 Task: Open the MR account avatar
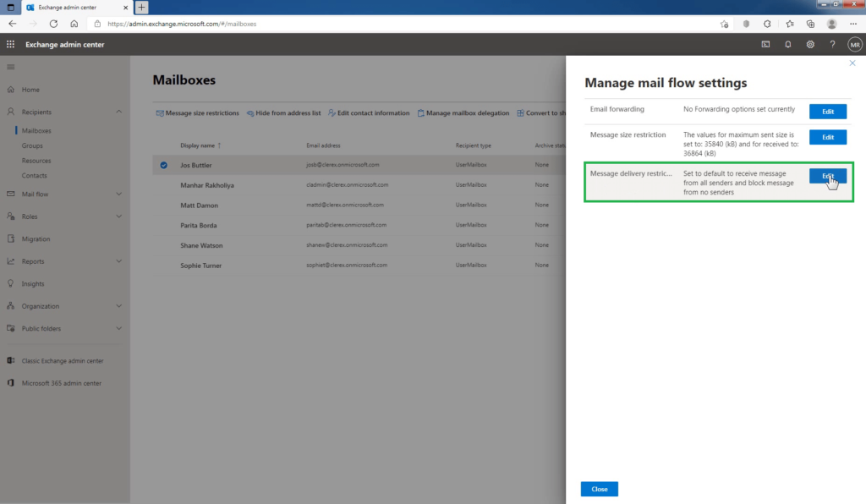pos(855,45)
